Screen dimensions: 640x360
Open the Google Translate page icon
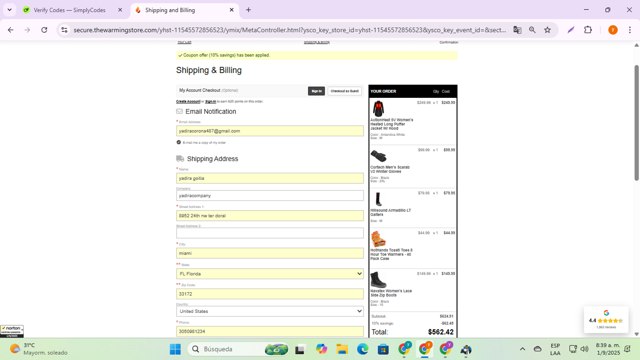(x=517, y=30)
